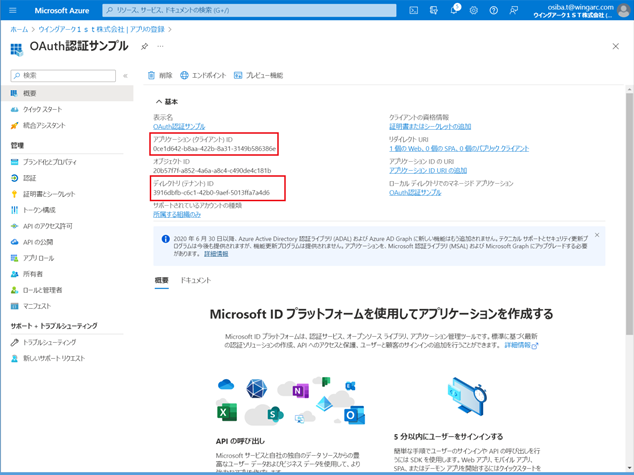Click the API の呼び出し services illustration
The image size is (634, 475).
tap(290, 401)
